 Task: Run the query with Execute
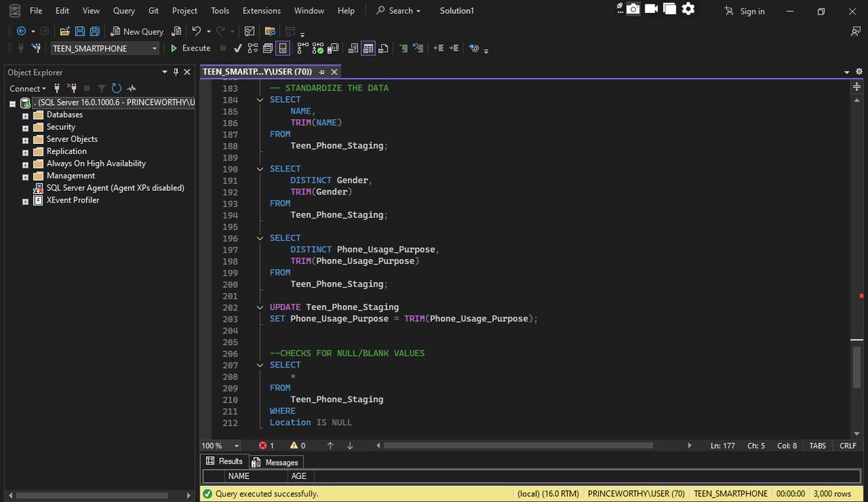[190, 48]
